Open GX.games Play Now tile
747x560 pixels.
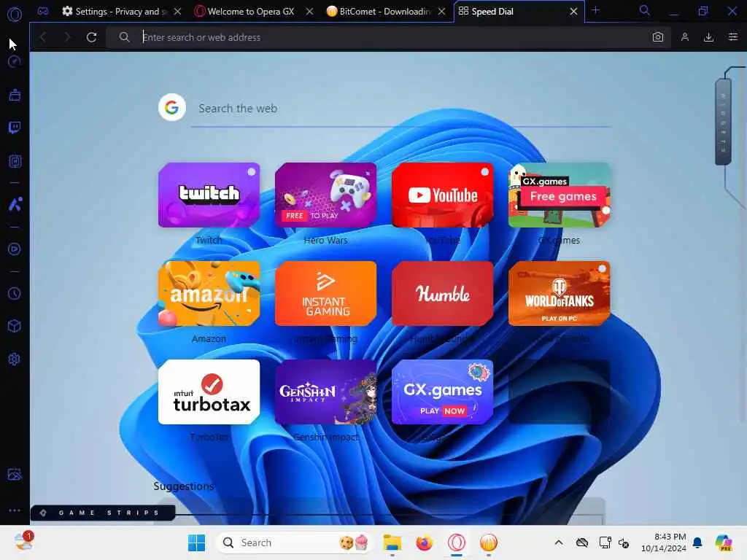[443, 392]
